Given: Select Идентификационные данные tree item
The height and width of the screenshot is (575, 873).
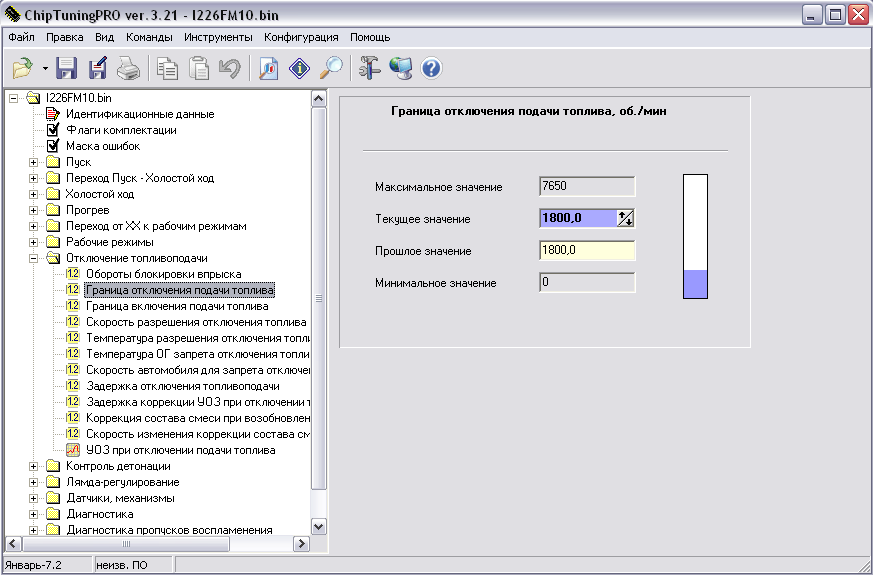Looking at the screenshot, I should 140,114.
